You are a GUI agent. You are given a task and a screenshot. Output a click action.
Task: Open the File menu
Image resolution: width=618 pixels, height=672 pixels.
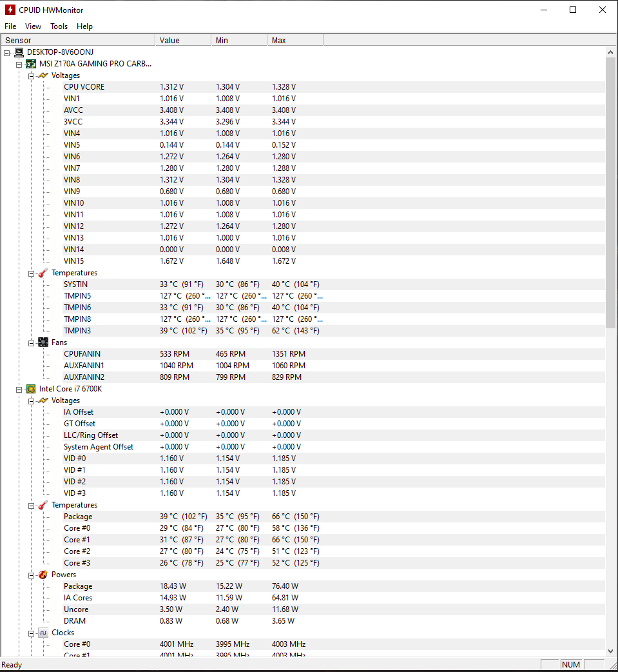10,26
